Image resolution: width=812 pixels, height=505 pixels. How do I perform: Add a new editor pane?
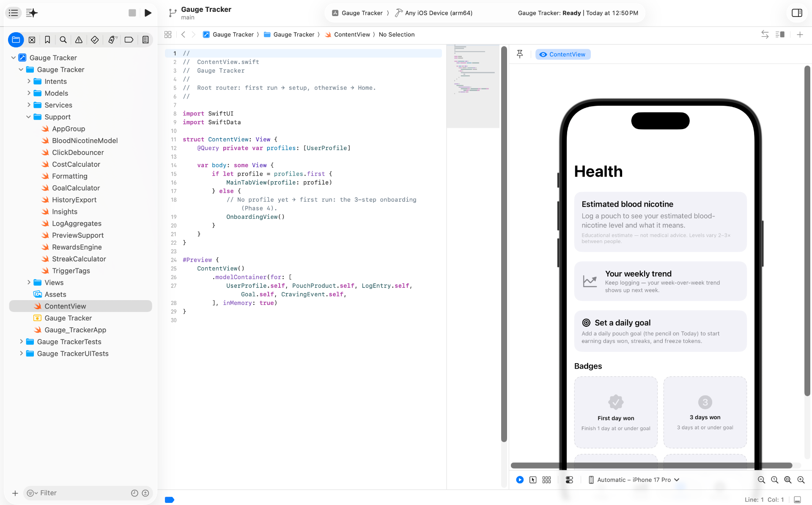coord(800,35)
